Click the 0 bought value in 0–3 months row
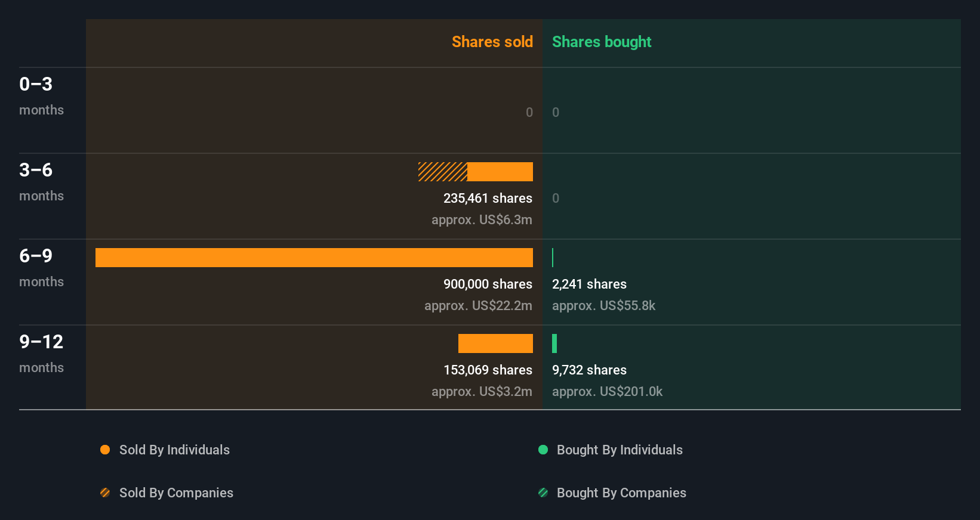This screenshot has width=980, height=520. pyautogui.click(x=556, y=112)
